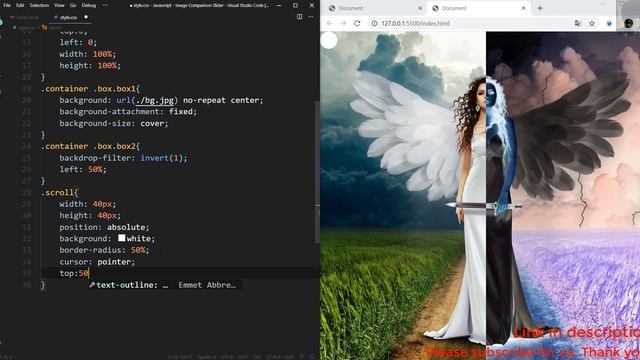Open the Edit menu in VS Code
Image resolution: width=640 pixels, height=360 pixels.
pos(20,5)
